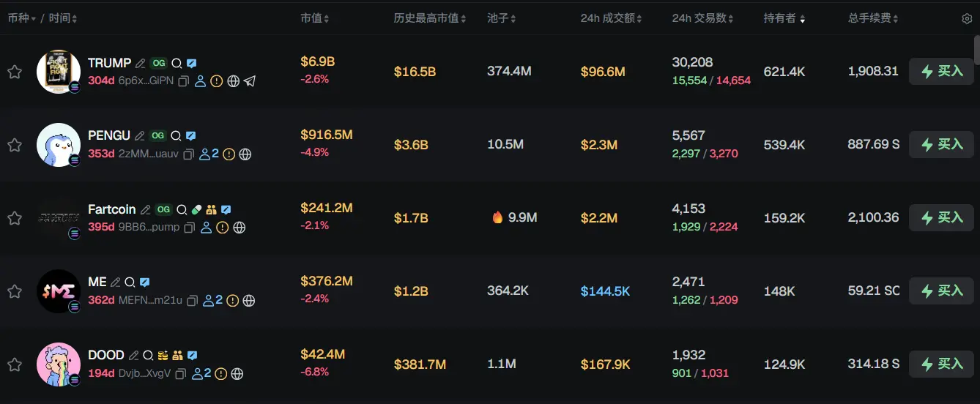Click the search icon next to TRUMP
The width and height of the screenshot is (980, 404).
pos(176,64)
